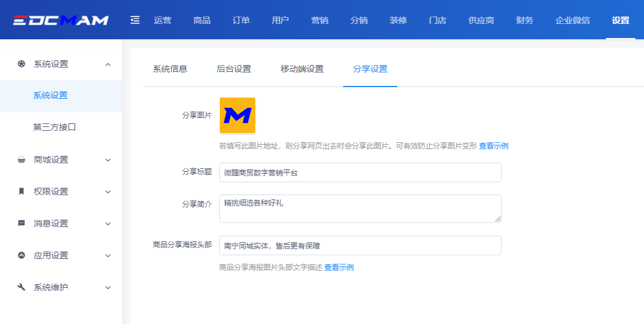Open 查看示例 link beside share image hint

pyautogui.click(x=493, y=146)
